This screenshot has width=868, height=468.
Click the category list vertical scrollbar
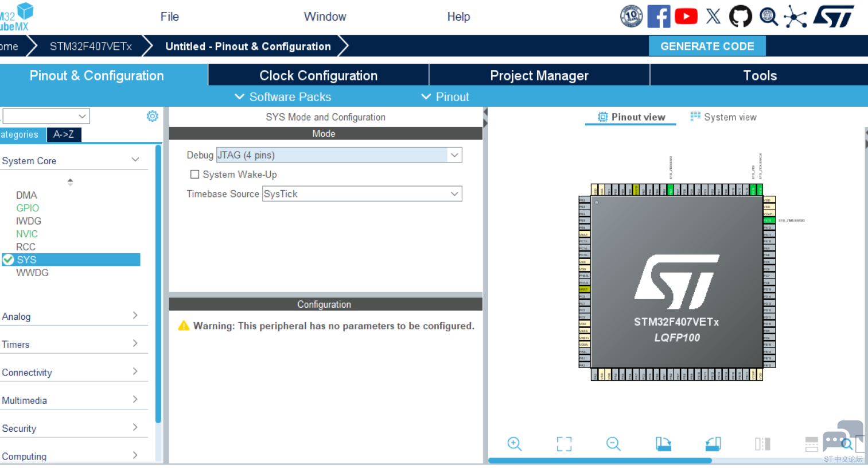pos(158,284)
